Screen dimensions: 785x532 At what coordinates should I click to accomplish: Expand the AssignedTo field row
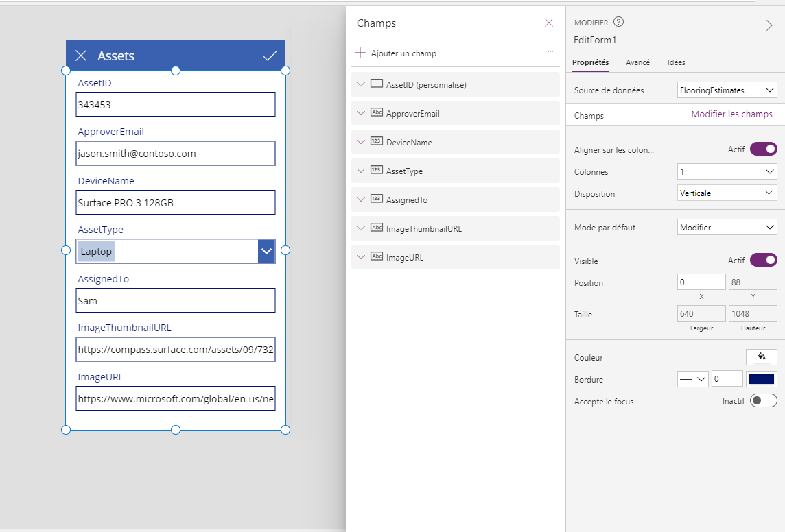pyautogui.click(x=360, y=199)
